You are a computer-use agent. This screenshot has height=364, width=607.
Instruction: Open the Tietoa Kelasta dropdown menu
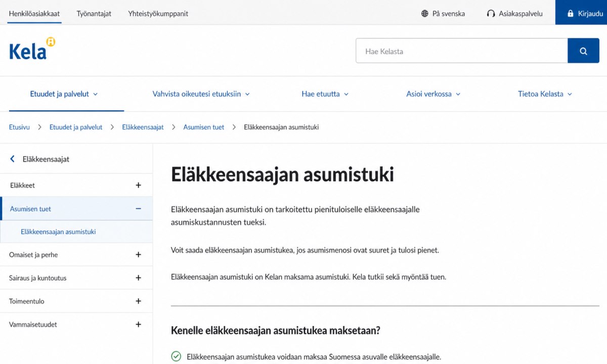click(545, 94)
